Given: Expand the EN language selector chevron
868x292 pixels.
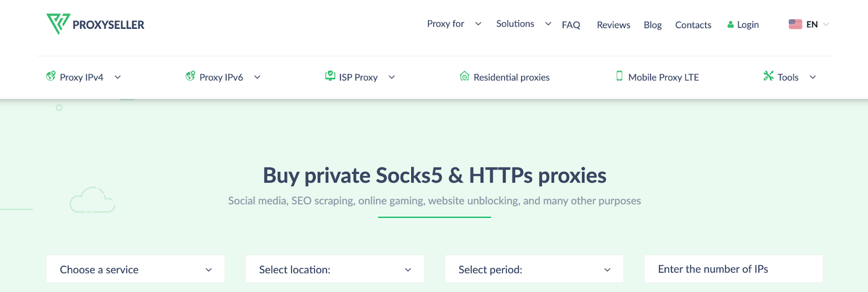Looking at the screenshot, I should click(x=826, y=24).
